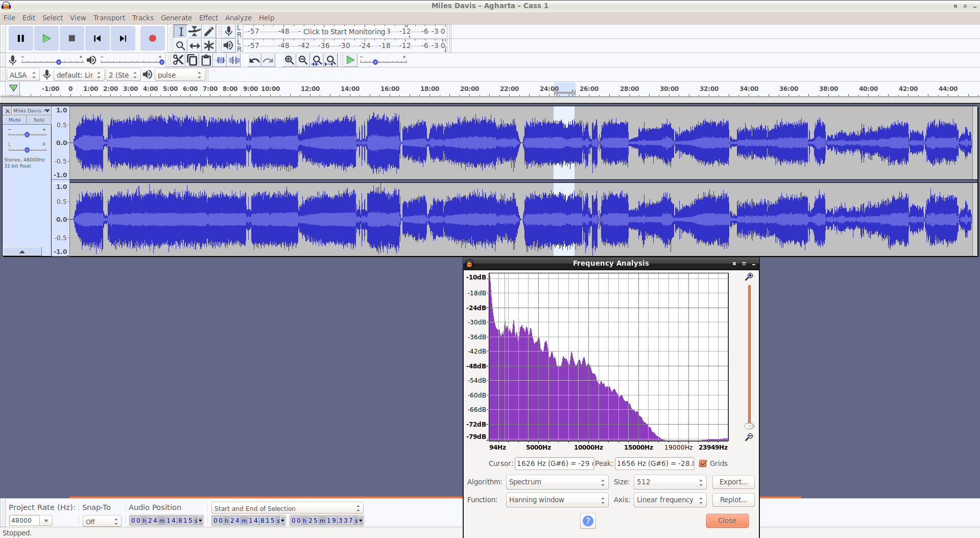Open the Algorithm Spectrum dropdown
The width and height of the screenshot is (980, 538).
[557, 482]
